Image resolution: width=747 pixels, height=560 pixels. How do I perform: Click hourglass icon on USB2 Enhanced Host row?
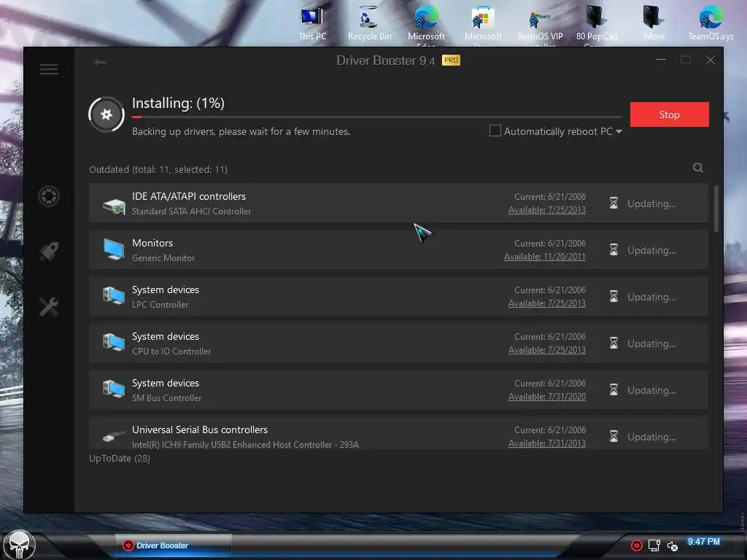[614, 436]
